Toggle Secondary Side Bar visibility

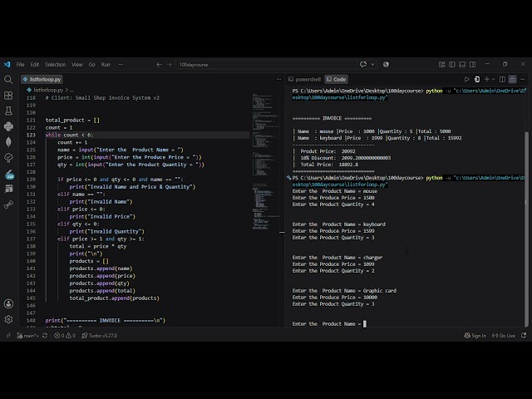point(472,65)
